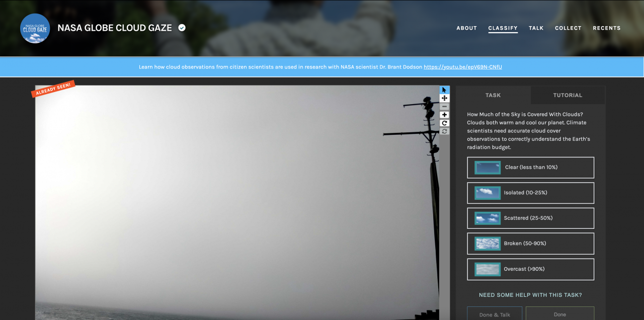This screenshot has height=320, width=644.
Task: Choose Broken (50-90%) answer
Action: pos(531,244)
